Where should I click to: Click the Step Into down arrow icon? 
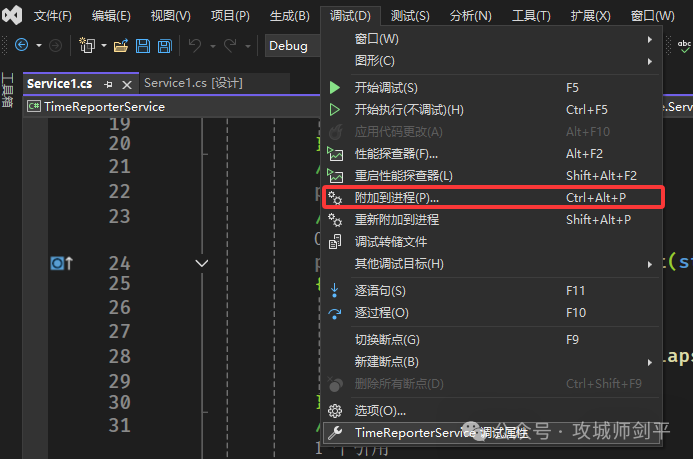[x=335, y=290]
